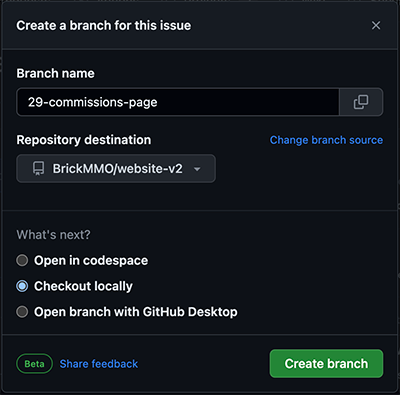Click the 'Branch name' label
400x395 pixels.
pos(55,73)
